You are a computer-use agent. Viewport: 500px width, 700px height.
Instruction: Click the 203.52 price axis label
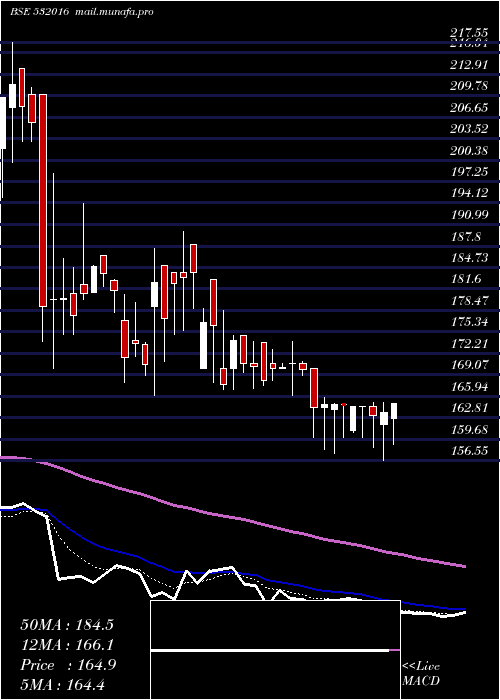click(x=468, y=129)
